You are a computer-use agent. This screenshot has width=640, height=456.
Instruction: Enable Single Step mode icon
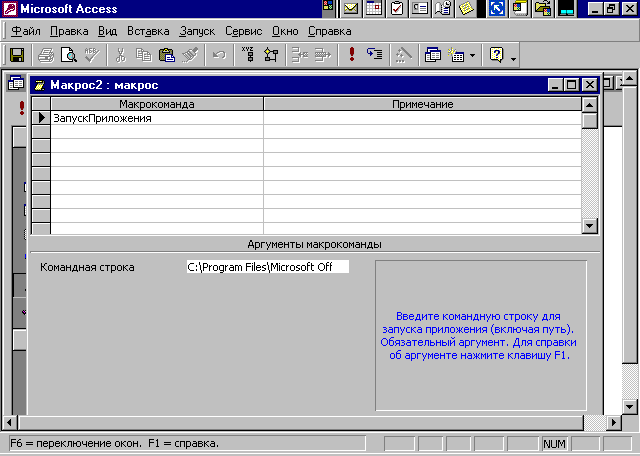click(x=375, y=54)
